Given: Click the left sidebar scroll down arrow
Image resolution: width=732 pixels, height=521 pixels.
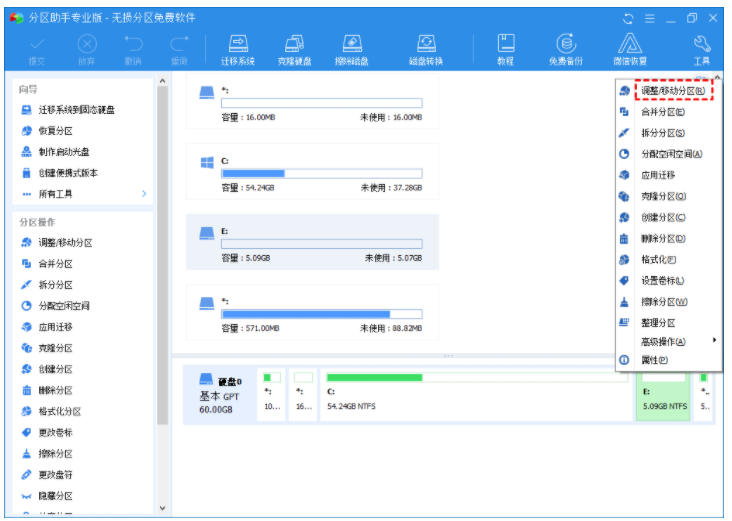Looking at the screenshot, I should 163,508.
